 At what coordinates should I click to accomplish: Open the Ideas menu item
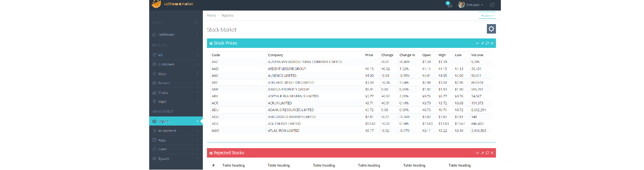point(176,74)
